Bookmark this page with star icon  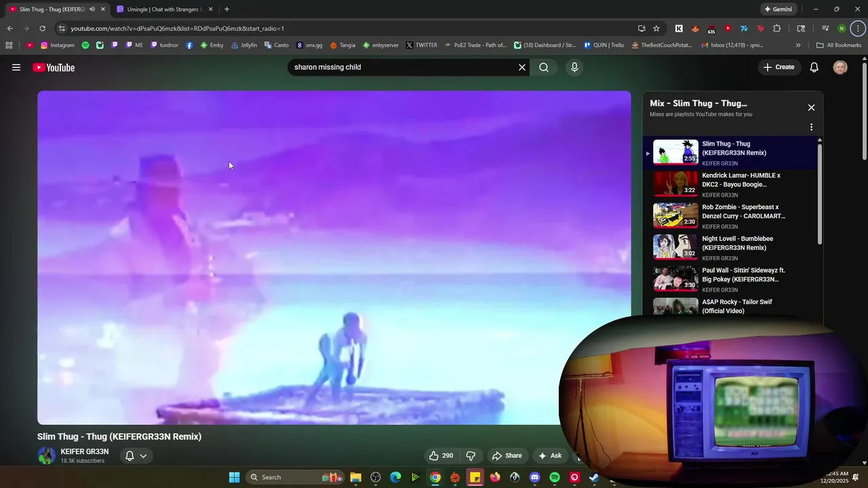pyautogui.click(x=656, y=28)
